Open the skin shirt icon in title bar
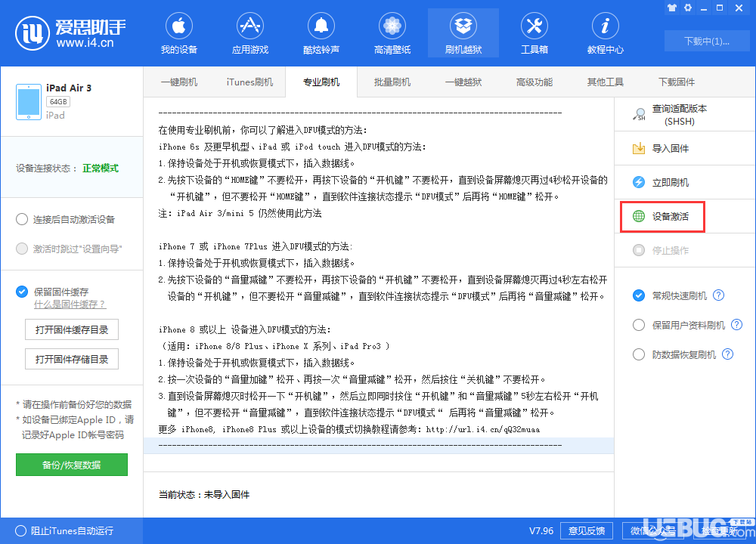 click(672, 8)
